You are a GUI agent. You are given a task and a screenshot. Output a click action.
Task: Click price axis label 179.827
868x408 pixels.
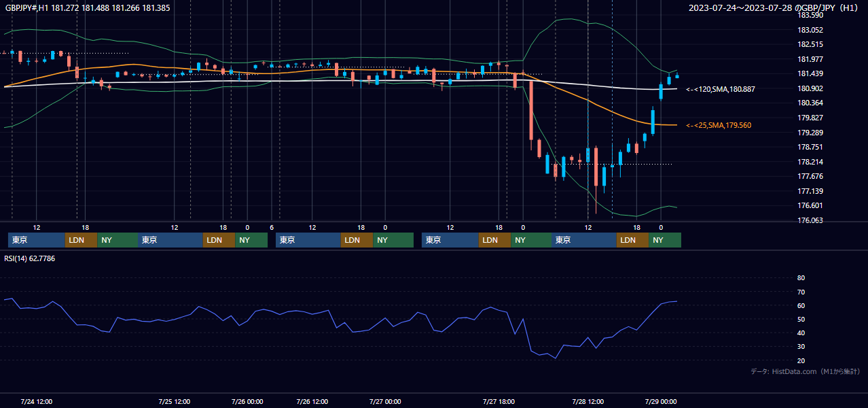coord(810,118)
